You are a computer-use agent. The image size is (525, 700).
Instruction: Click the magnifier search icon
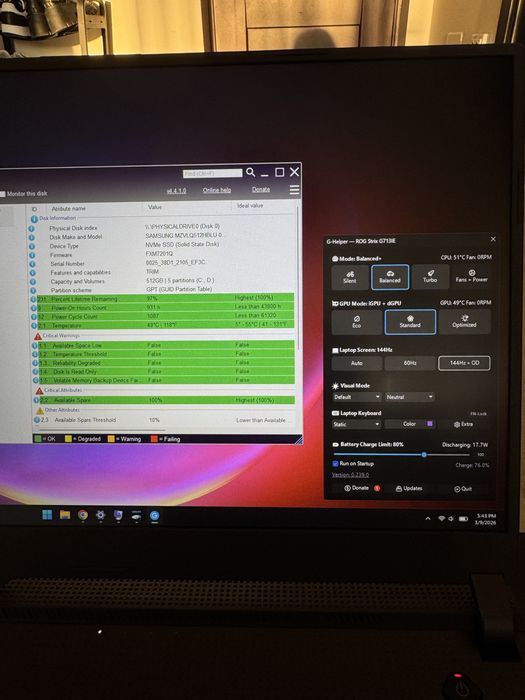point(250,172)
